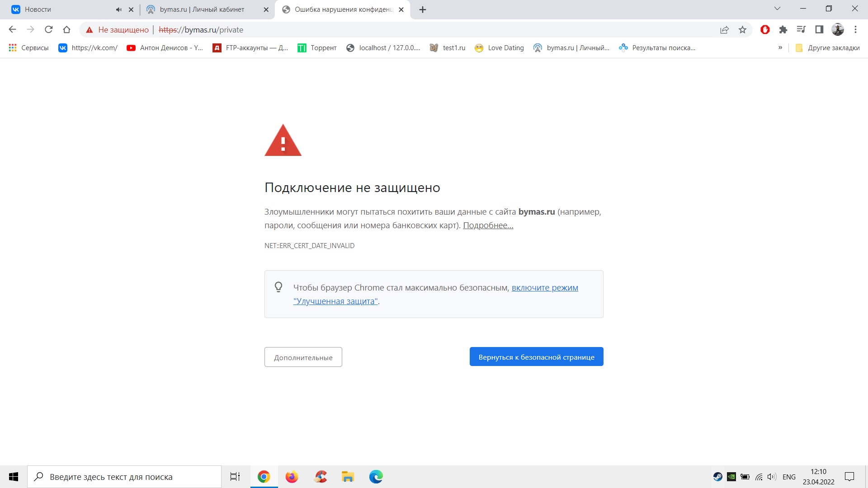
Task: Open the share page icon in the address bar
Action: 724,30
